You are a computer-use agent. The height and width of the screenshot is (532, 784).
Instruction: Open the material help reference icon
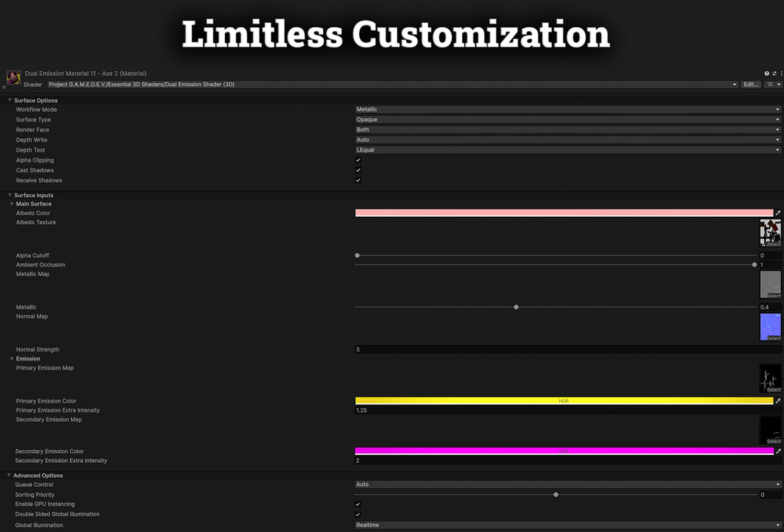767,74
